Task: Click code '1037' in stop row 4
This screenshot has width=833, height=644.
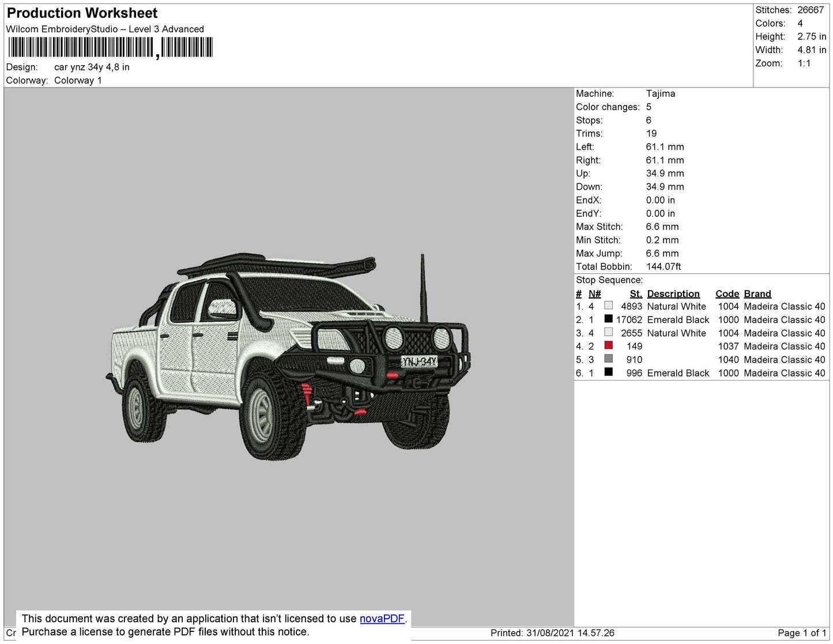Action: tap(729, 346)
